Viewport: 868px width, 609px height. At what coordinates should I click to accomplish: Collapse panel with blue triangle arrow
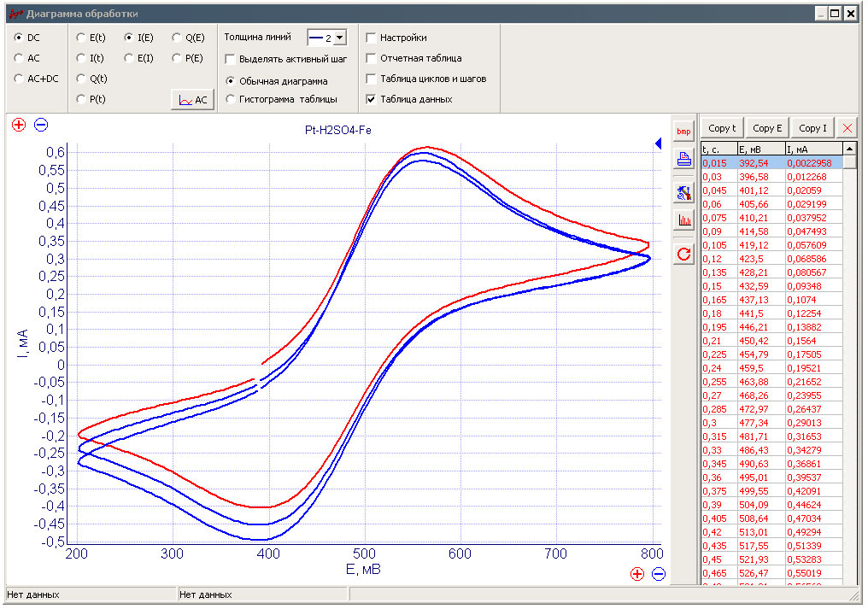coord(658,143)
